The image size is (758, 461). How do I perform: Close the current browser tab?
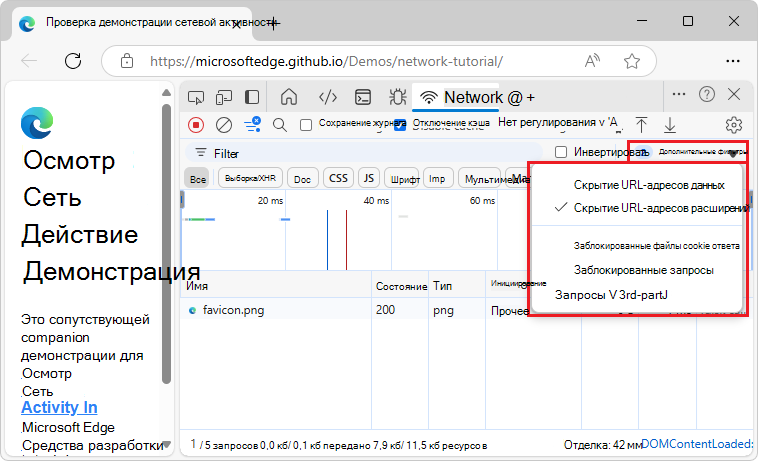[236, 24]
